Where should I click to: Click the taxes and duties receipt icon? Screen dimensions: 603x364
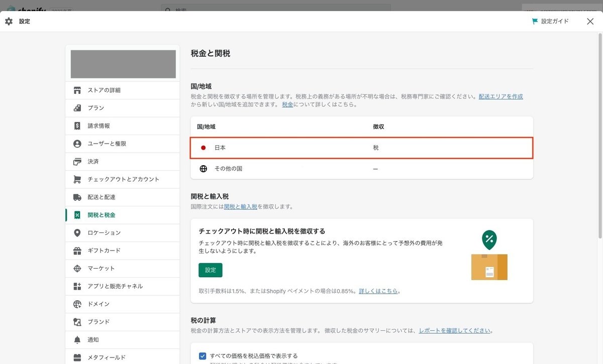pos(77,215)
